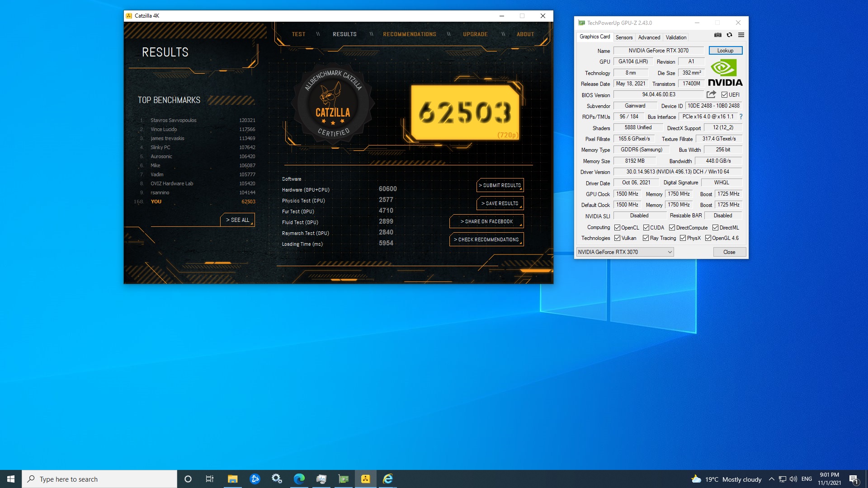Toggle the PhysX checkbox

click(x=683, y=238)
